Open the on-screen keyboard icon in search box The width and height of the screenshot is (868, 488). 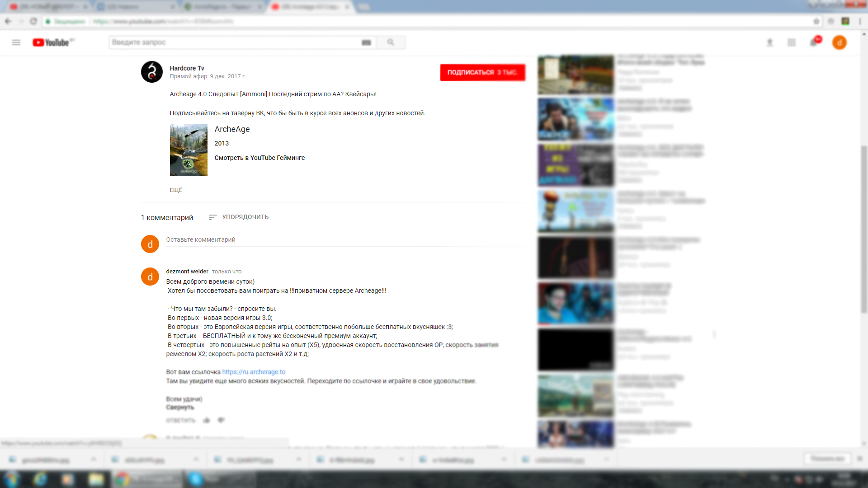coord(366,42)
